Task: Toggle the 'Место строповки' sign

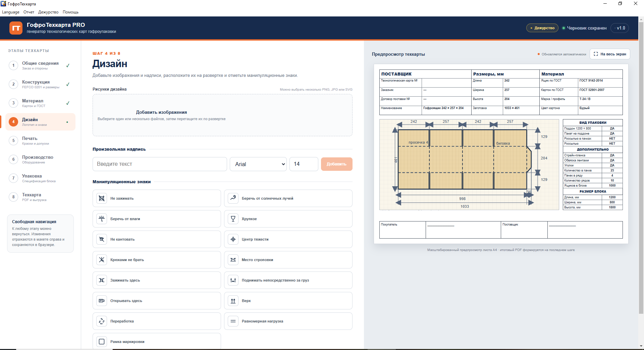Action: pos(288,260)
